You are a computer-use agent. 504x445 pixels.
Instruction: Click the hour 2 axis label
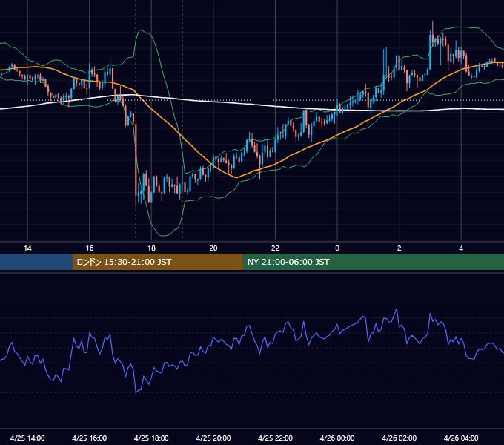[x=399, y=248]
